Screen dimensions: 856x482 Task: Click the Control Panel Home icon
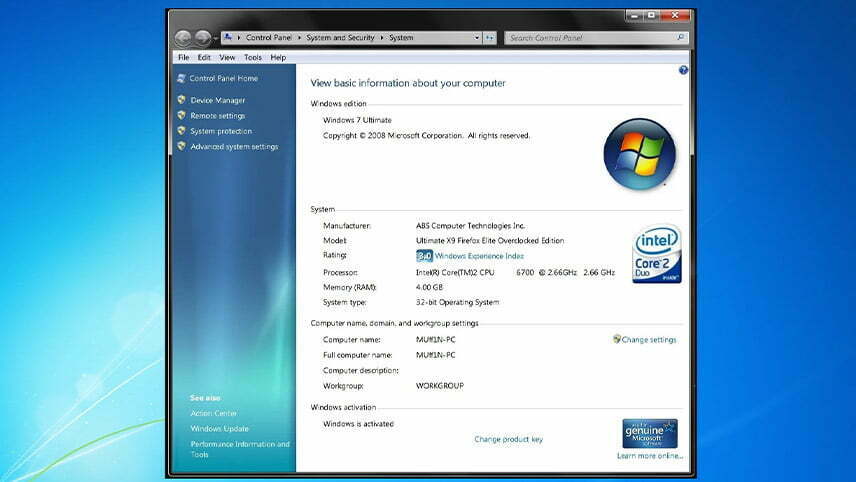point(181,79)
